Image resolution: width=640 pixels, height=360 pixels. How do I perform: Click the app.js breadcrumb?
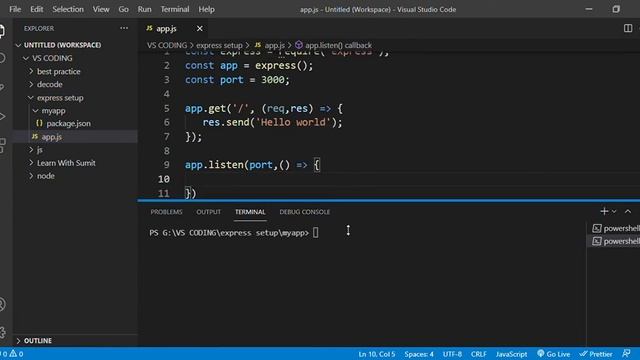pos(275,45)
